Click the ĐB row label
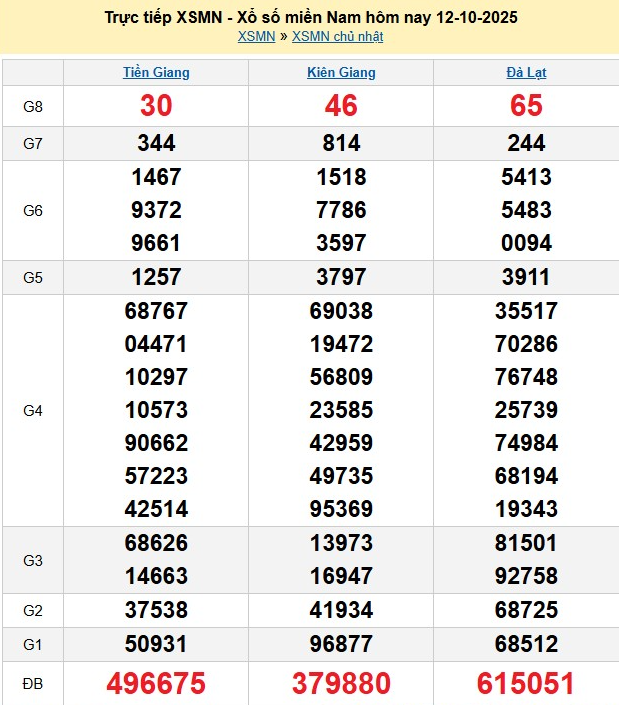The image size is (619, 705). 32,683
